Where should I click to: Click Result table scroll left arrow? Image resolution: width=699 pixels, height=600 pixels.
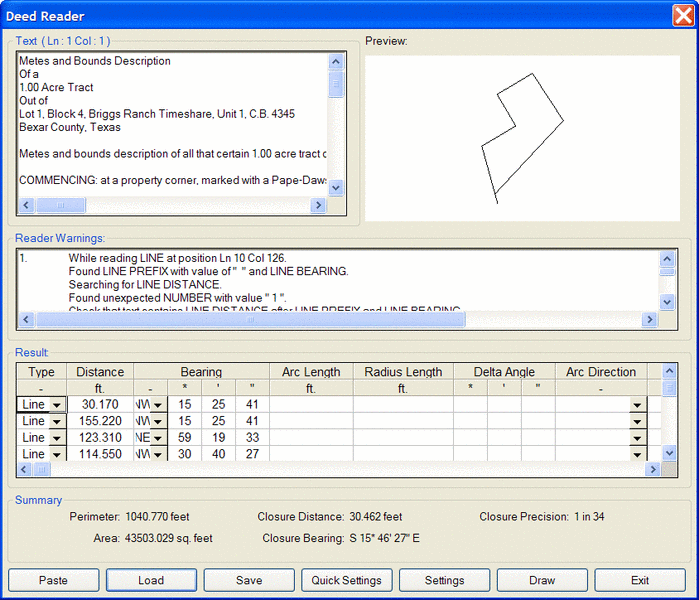25,469
